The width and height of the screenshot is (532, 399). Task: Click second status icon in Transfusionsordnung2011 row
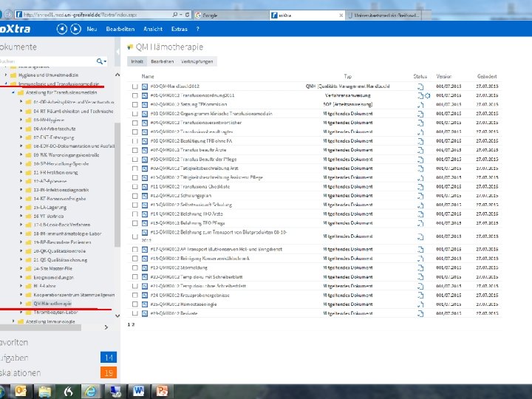428,95
